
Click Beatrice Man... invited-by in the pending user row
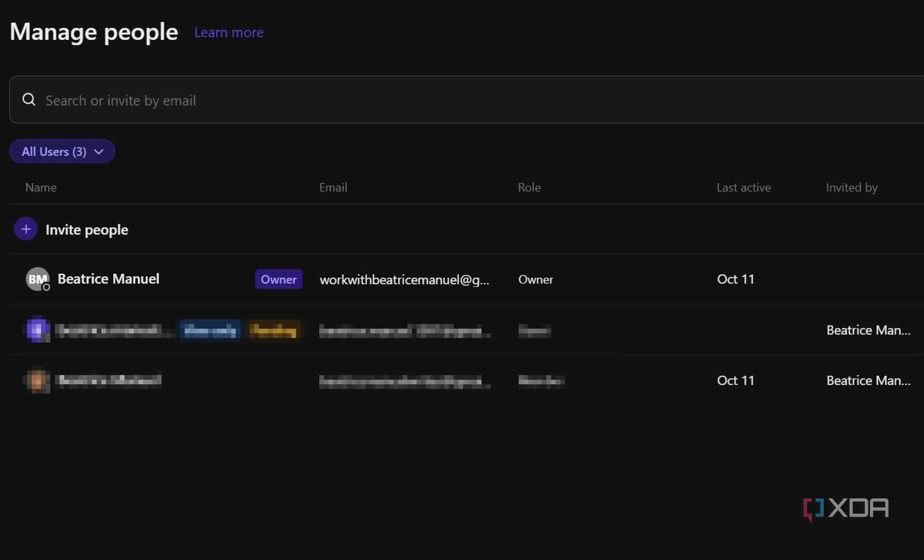coord(869,330)
